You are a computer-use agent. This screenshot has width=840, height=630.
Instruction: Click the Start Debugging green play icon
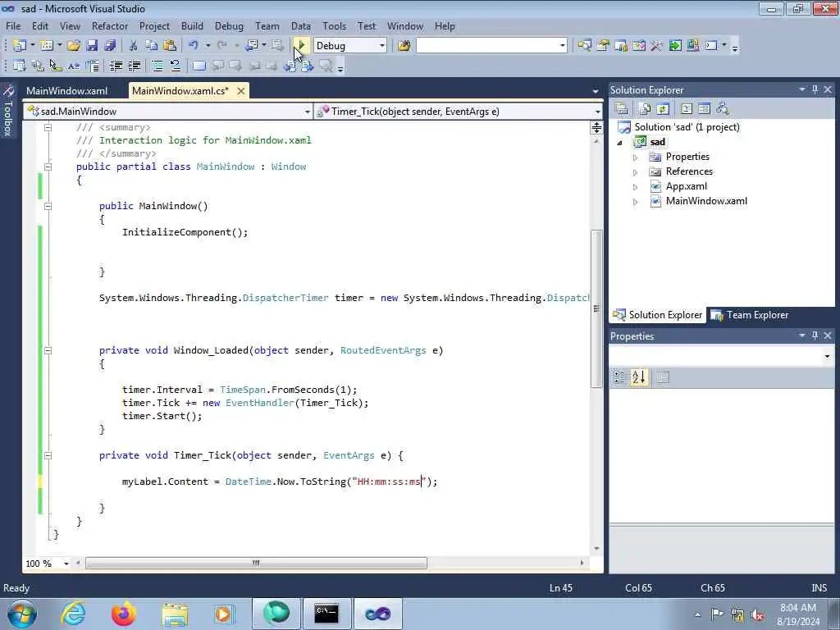coord(302,46)
